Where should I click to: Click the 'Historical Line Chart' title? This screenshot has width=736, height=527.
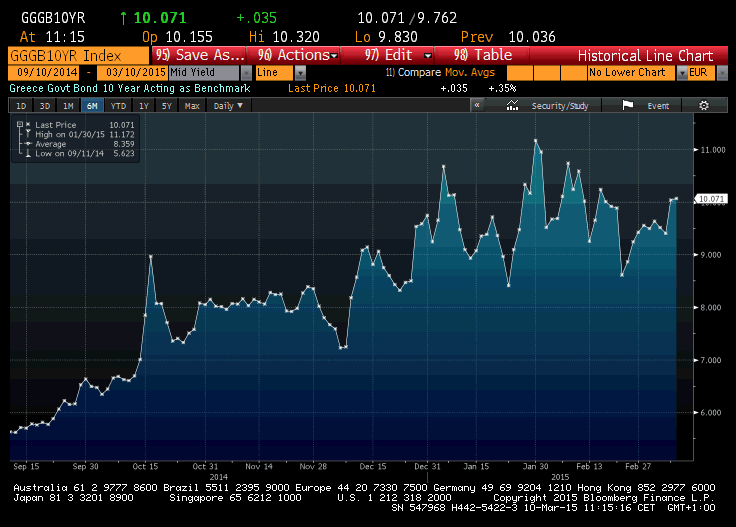pos(645,56)
